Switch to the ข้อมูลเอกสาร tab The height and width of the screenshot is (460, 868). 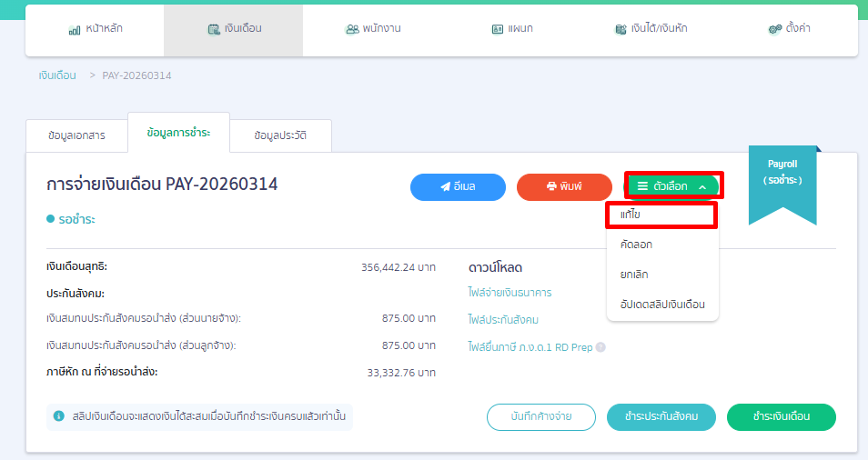pos(77,135)
